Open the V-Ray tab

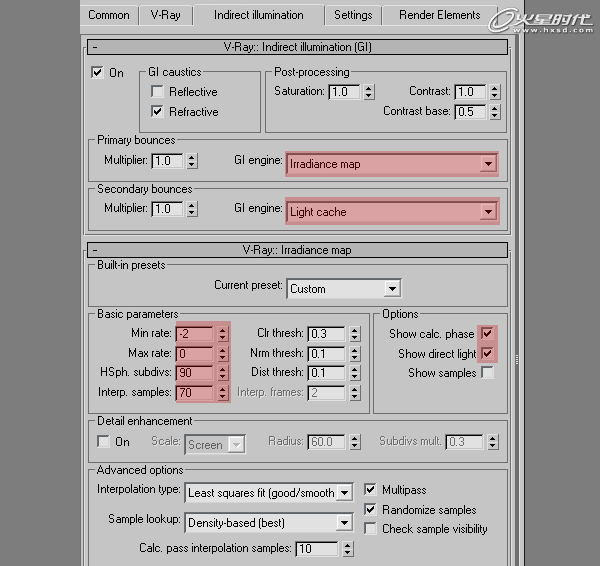point(165,15)
